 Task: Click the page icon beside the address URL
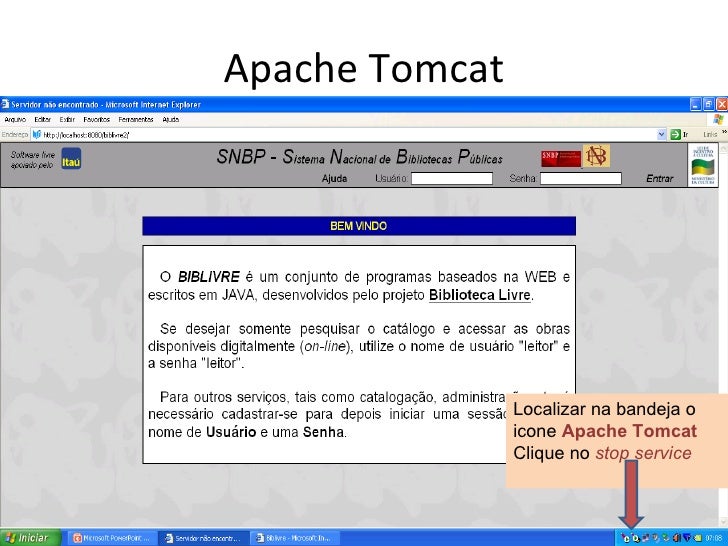click(x=37, y=135)
